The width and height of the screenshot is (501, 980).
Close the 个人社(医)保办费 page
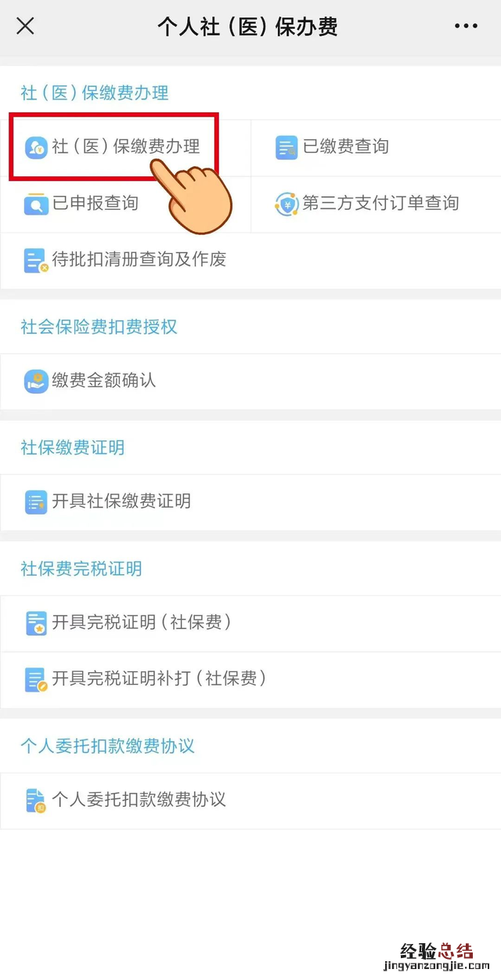click(x=26, y=27)
